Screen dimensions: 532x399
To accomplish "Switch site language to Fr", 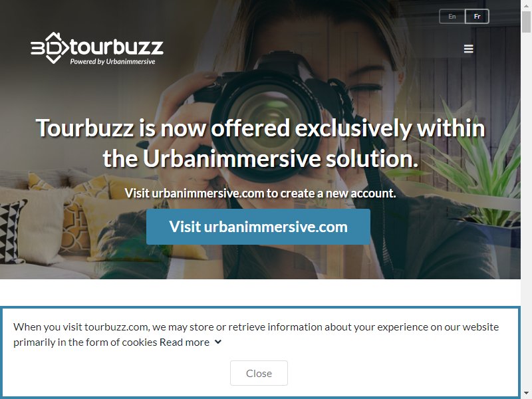I will 477,16.
